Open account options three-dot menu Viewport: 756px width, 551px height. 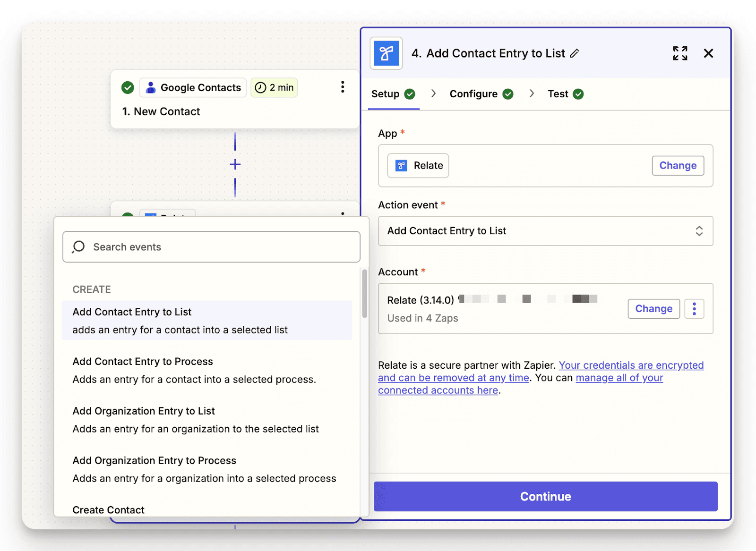click(x=694, y=309)
